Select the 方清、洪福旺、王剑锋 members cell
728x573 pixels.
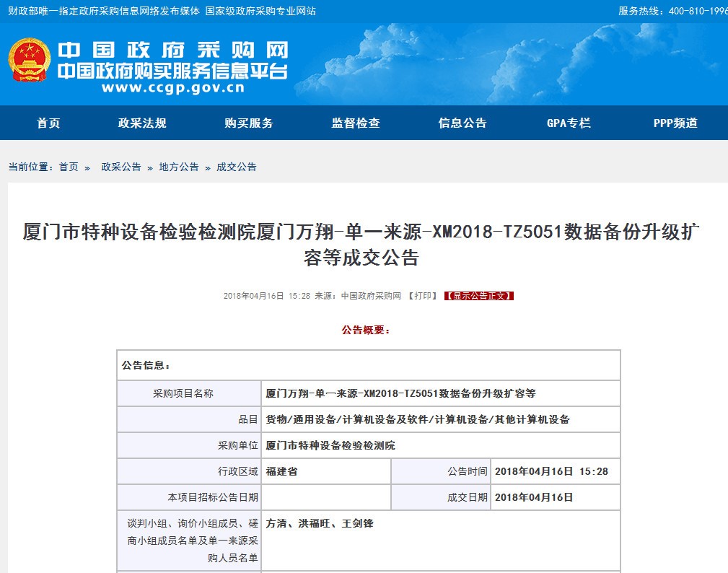(441, 541)
